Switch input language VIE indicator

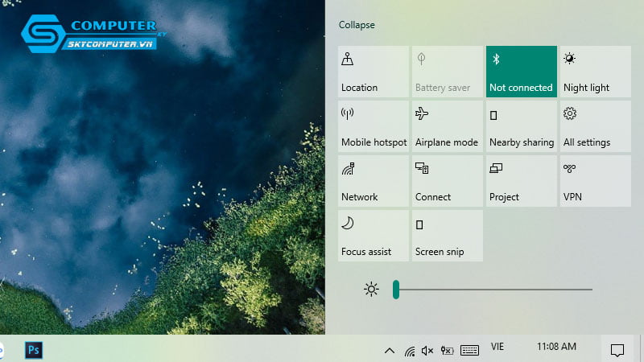tap(497, 347)
